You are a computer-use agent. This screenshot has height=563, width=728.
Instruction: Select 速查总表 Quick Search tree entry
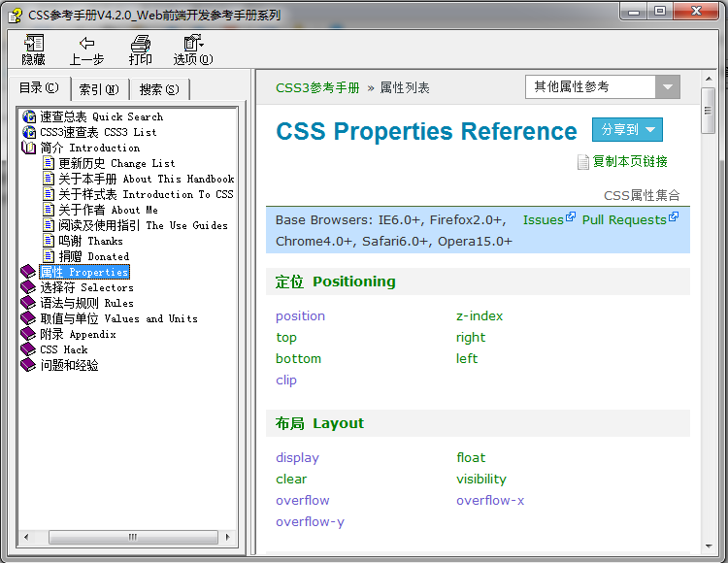[102, 116]
